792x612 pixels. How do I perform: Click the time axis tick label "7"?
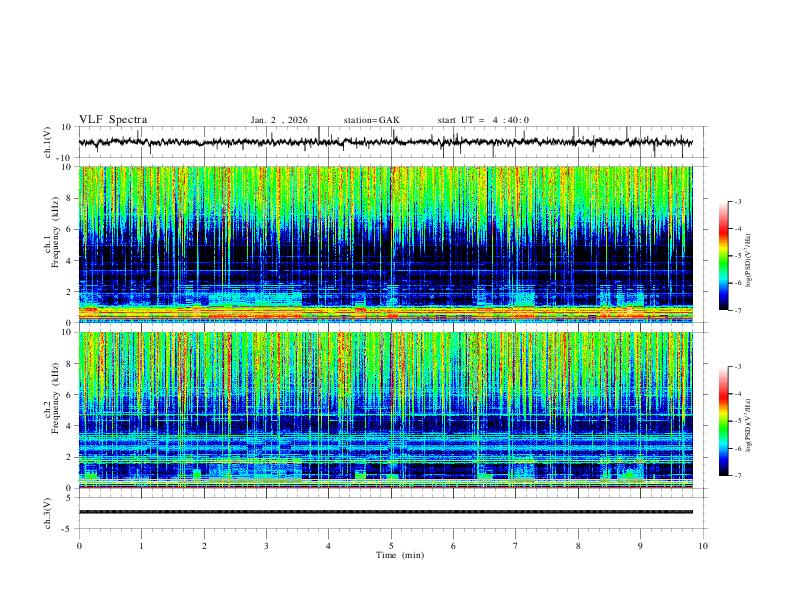coord(516,546)
